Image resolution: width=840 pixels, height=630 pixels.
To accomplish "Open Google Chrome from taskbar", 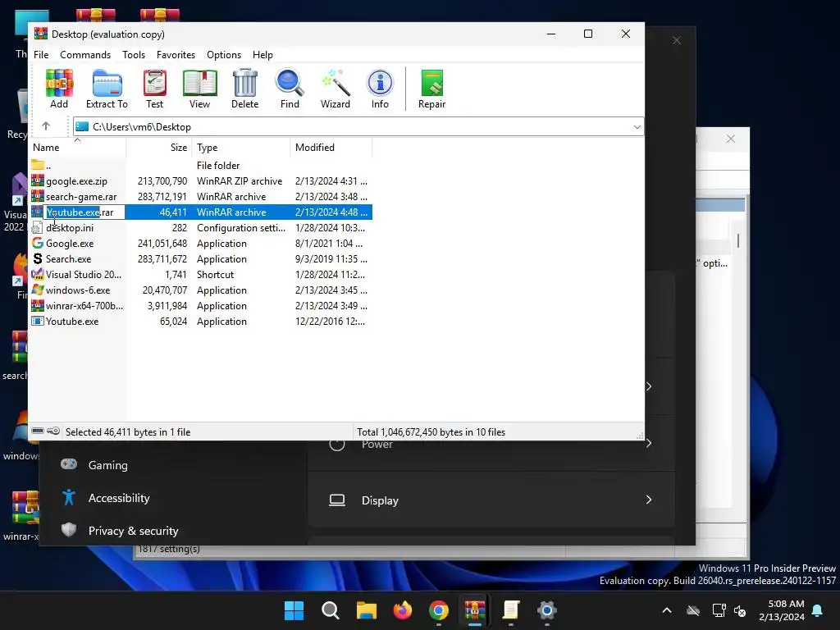I will click(438, 610).
